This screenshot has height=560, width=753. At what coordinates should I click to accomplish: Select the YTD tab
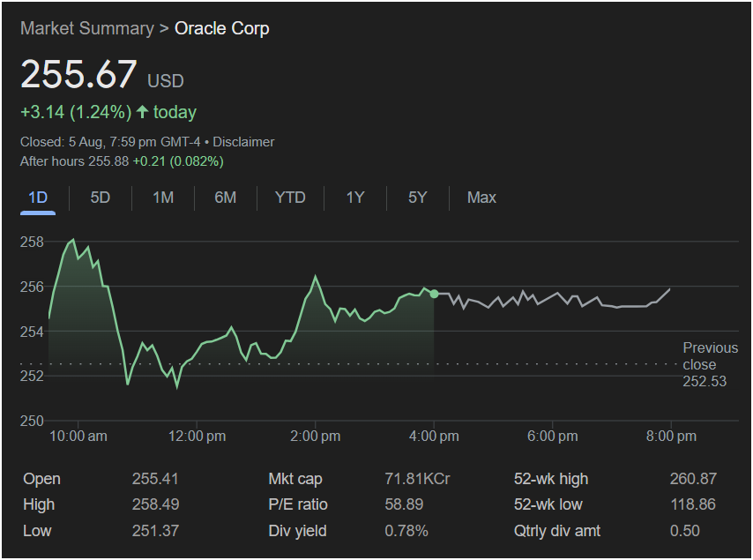tap(290, 198)
